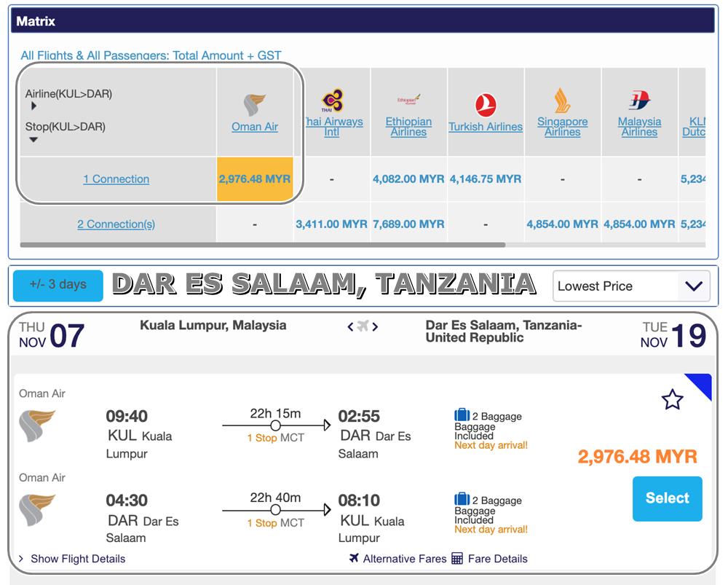Click the Oman Air logo on 04:30 flight
Image resolution: width=728 pixels, height=585 pixels.
[x=36, y=510]
